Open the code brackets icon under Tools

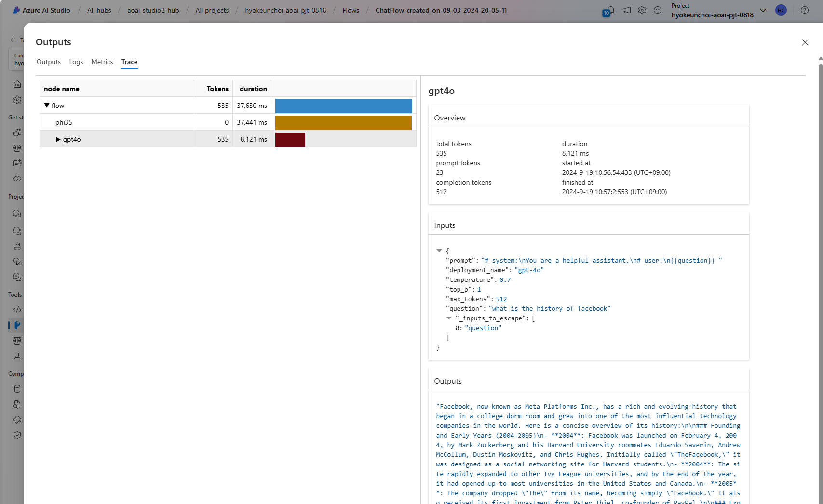17,310
